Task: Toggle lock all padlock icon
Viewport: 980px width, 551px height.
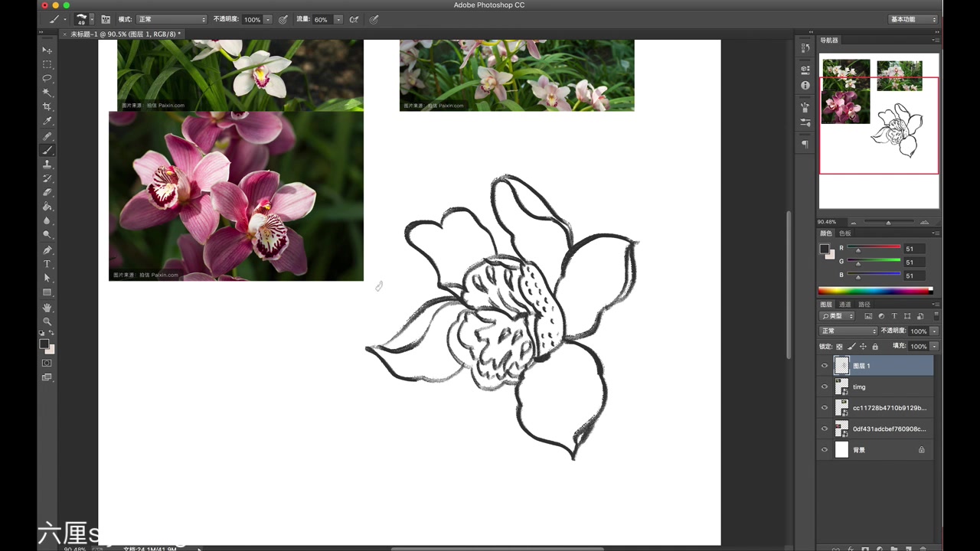Action: pyautogui.click(x=876, y=347)
